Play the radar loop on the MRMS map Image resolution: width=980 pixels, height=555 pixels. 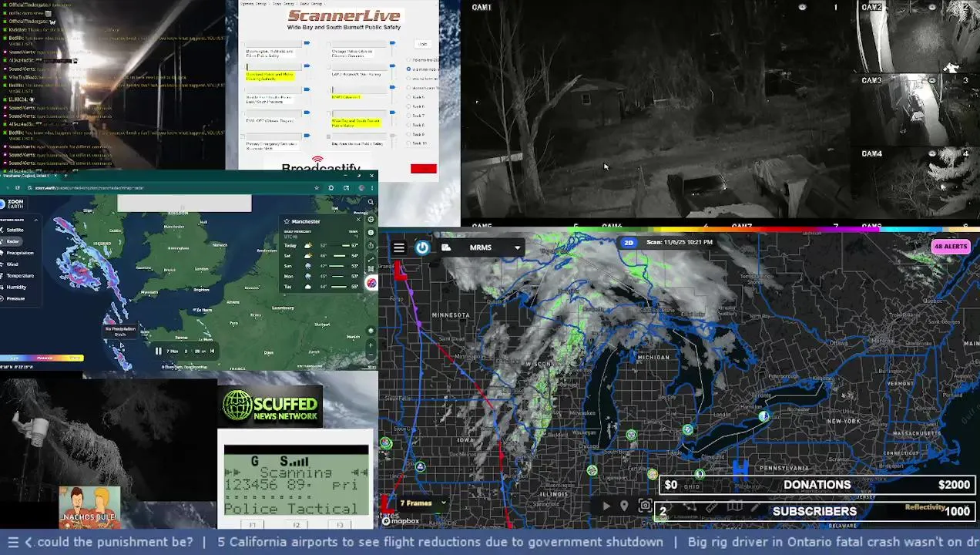(x=606, y=506)
